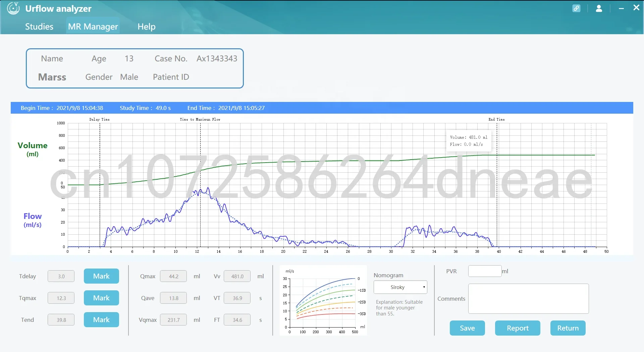The image size is (644, 352).
Task: Open the user account icon
Action: 599,8
